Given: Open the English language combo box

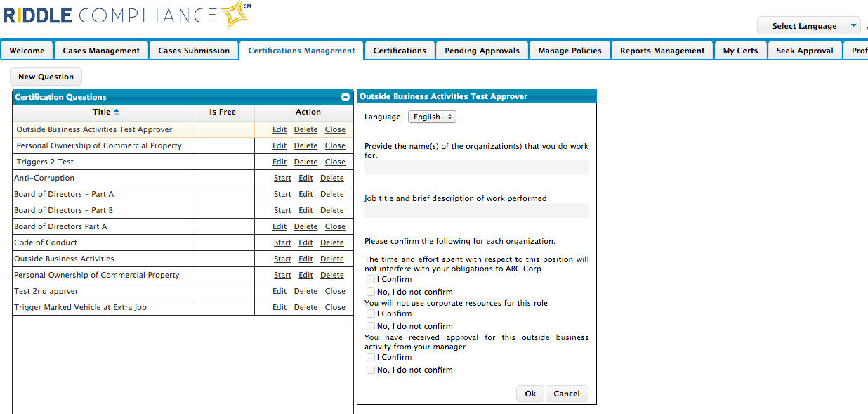Looking at the screenshot, I should pos(432,117).
